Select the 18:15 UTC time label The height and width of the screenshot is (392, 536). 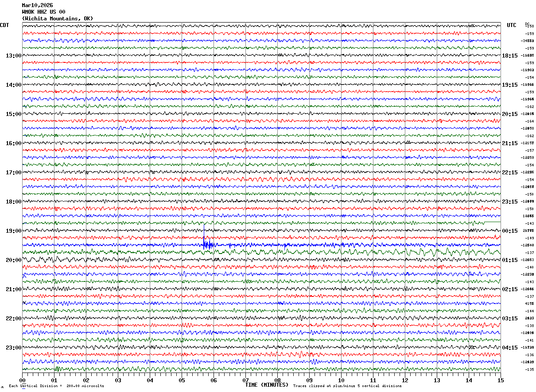(510, 56)
